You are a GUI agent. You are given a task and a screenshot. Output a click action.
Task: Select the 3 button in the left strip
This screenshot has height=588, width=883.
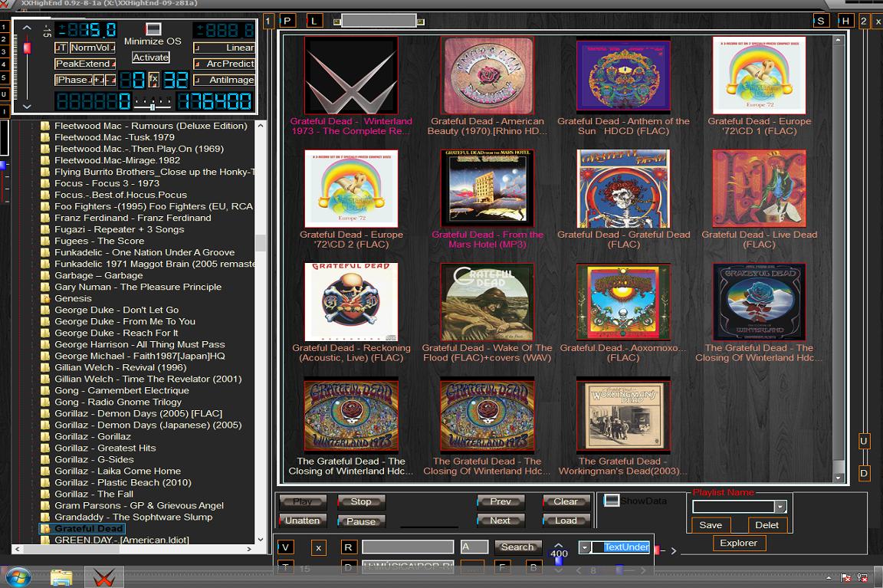tap(4, 52)
